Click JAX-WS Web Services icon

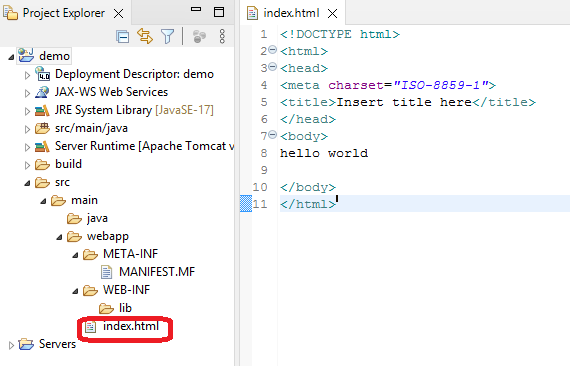click(x=42, y=92)
